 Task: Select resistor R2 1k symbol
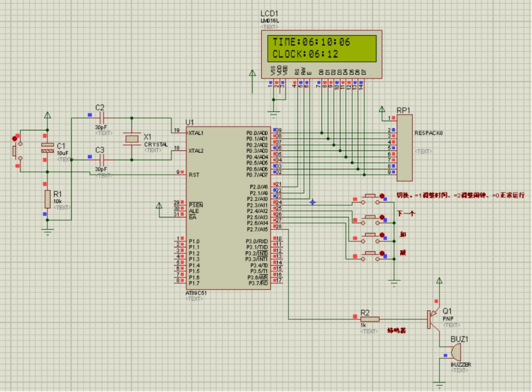pos(370,319)
